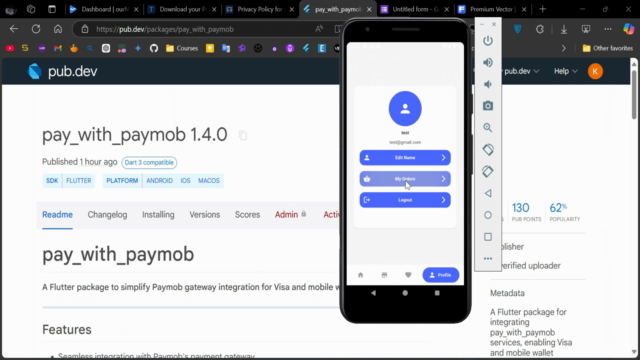The width and height of the screenshot is (640, 360).
Task: Lower emulator volume with volume down icon
Action: (488, 84)
